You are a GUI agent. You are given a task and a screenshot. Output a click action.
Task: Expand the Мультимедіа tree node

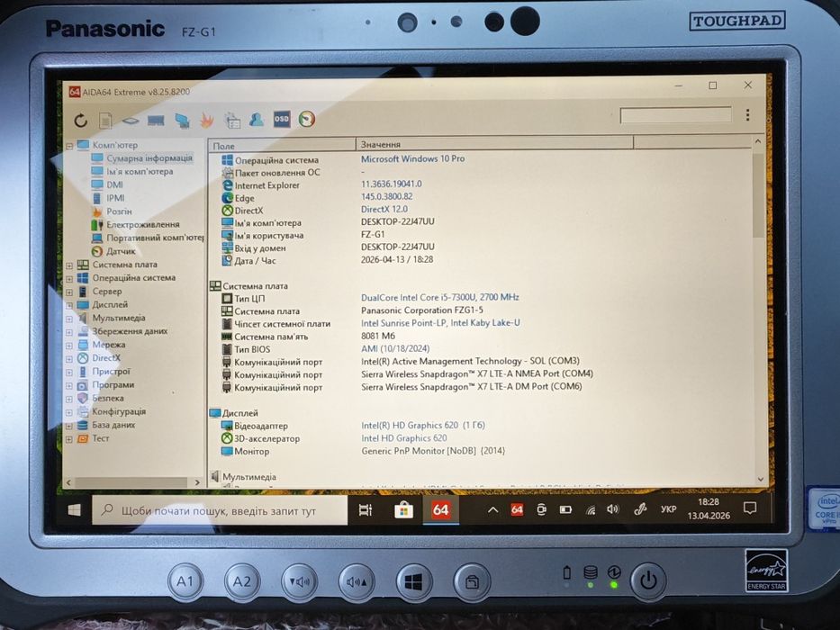click(x=69, y=319)
